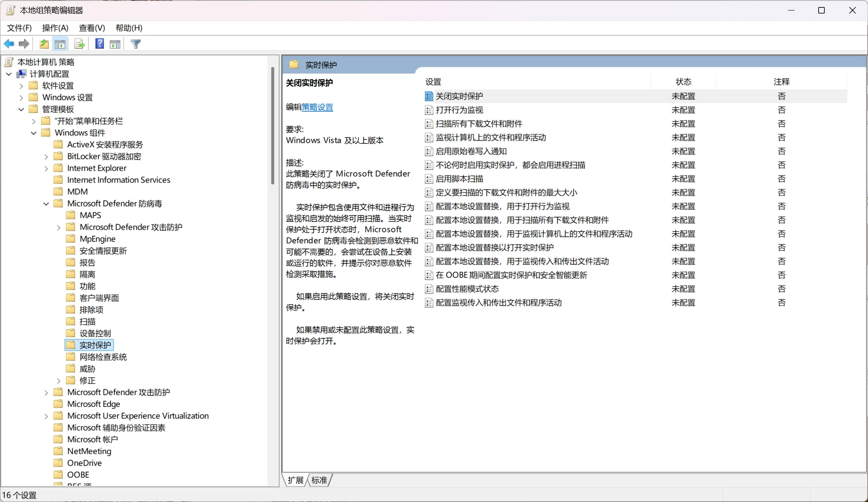Click the policy icon for 配置性能模式状态

pos(429,289)
